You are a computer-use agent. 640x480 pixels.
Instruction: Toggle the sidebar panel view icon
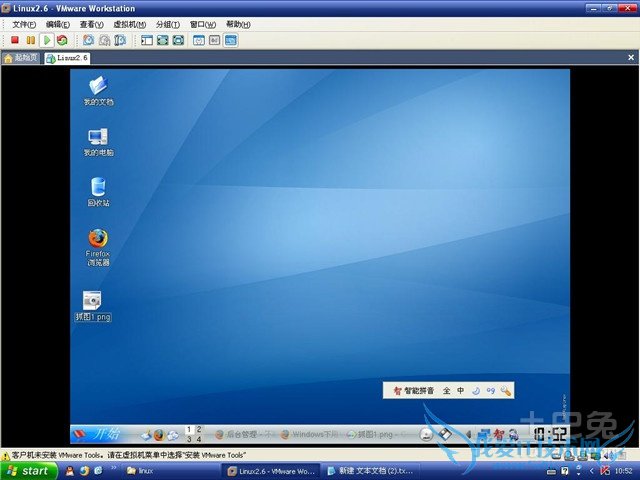[x=147, y=40]
